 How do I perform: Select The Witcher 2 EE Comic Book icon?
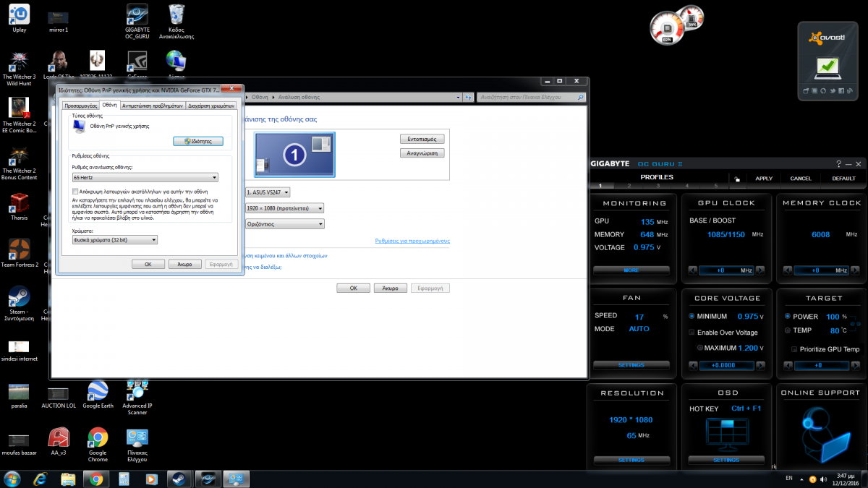coord(20,116)
